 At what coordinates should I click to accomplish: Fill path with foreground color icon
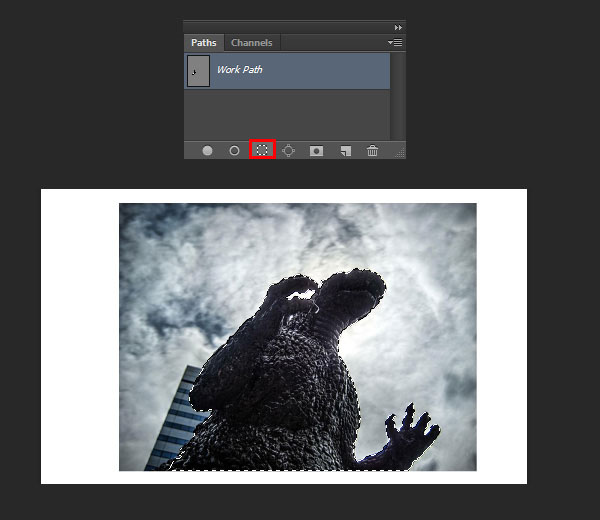[207, 151]
